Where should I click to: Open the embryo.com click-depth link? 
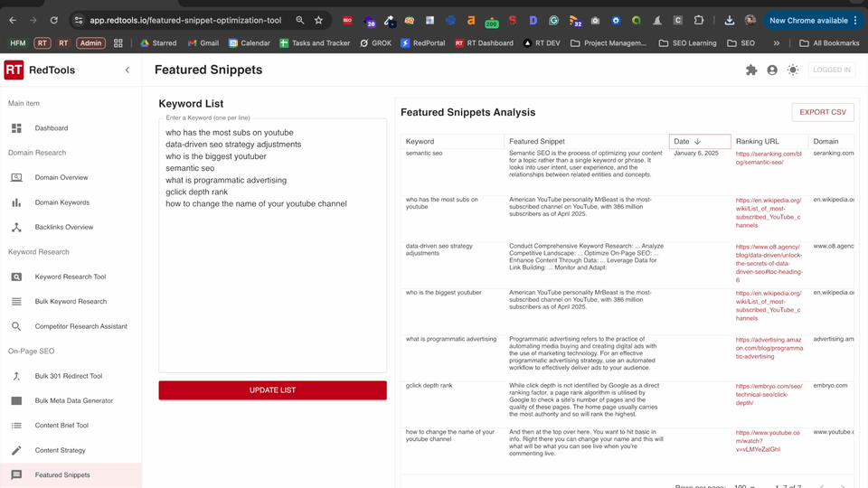[769, 395]
